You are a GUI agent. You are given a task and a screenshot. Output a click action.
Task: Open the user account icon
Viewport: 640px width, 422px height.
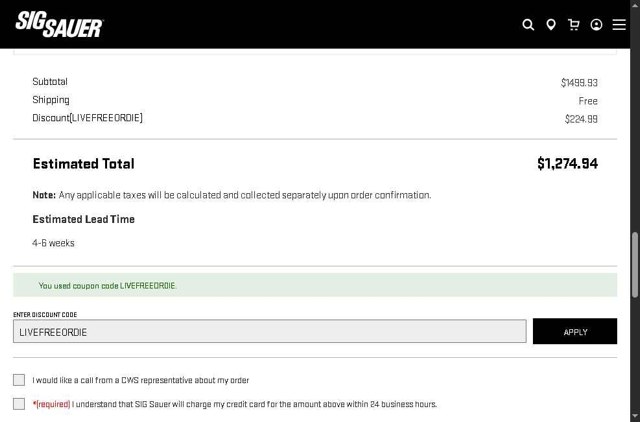coord(597,25)
